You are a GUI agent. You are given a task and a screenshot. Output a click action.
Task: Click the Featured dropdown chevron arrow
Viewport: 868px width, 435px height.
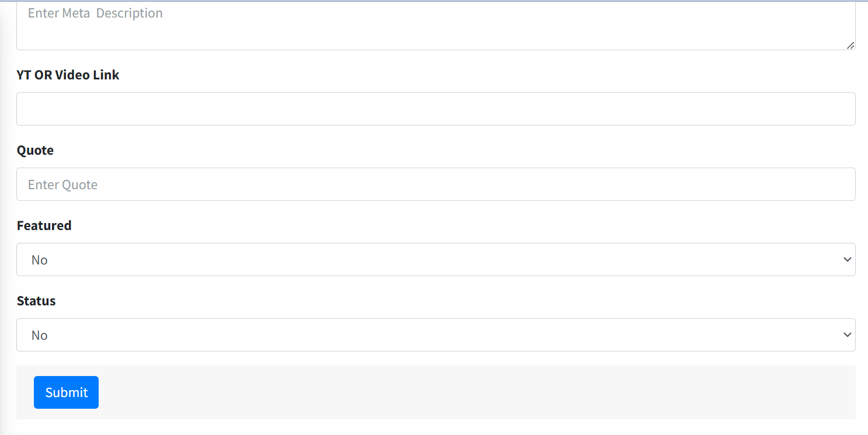(848, 260)
